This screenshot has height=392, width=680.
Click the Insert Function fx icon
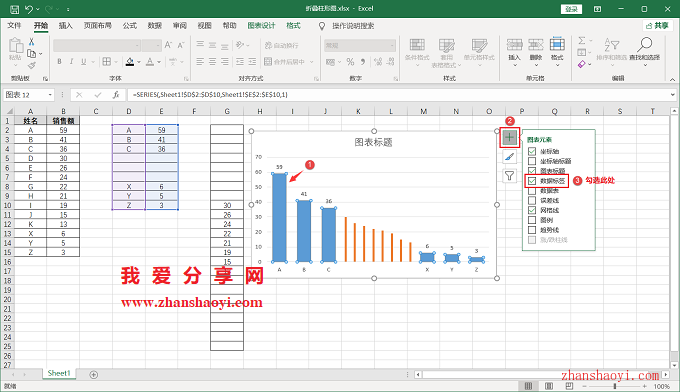pos(116,95)
